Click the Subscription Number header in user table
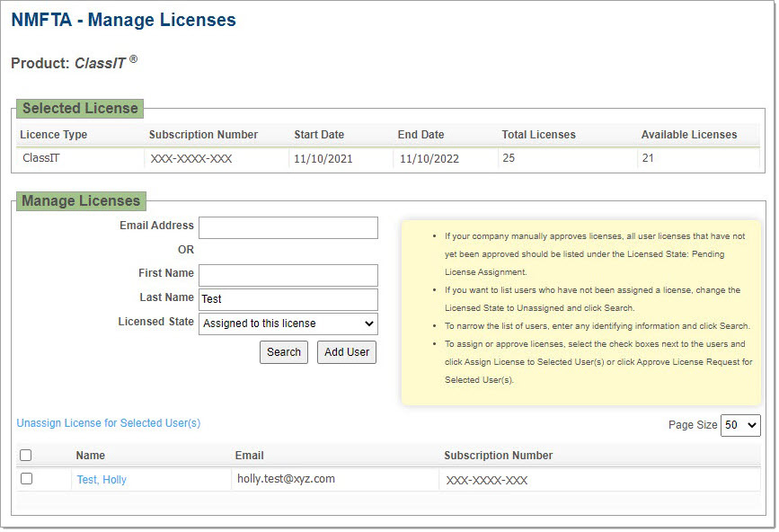The width and height of the screenshot is (779, 532). (x=499, y=456)
